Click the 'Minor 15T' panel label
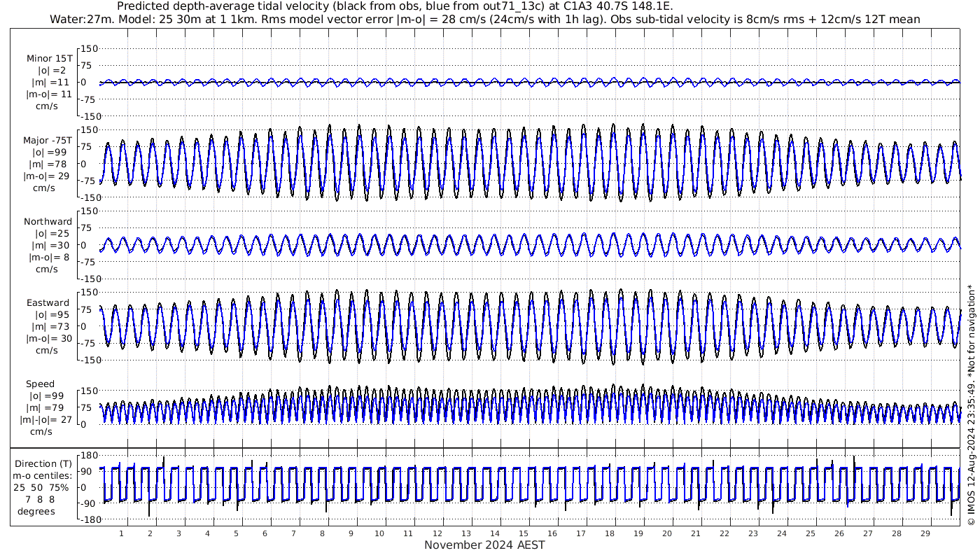This screenshot has width=980, height=560. [49, 59]
